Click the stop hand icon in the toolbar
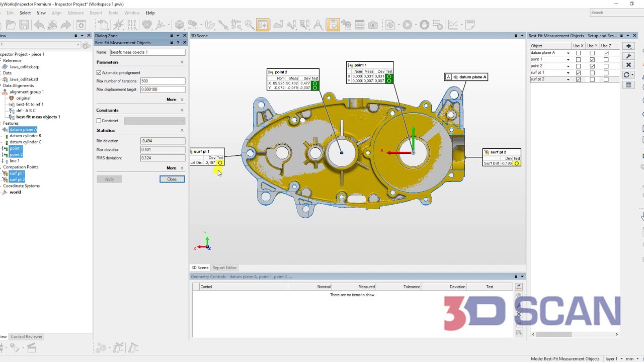The height and width of the screenshot is (362, 644). [424, 24]
